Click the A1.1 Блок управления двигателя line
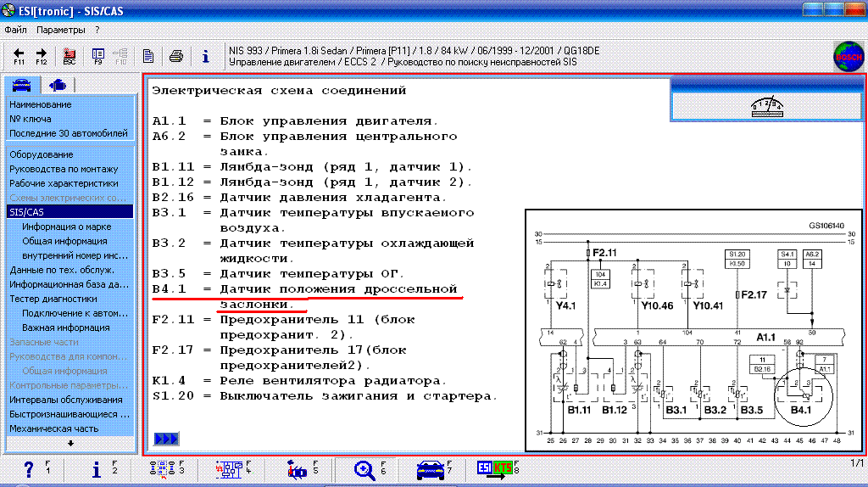The height and width of the screenshot is (487, 868). 295,120
